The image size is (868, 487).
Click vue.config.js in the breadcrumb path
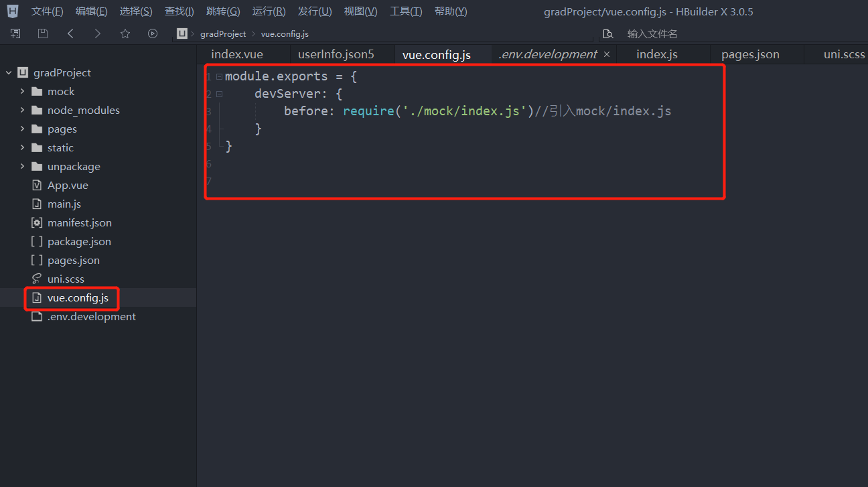tap(285, 33)
